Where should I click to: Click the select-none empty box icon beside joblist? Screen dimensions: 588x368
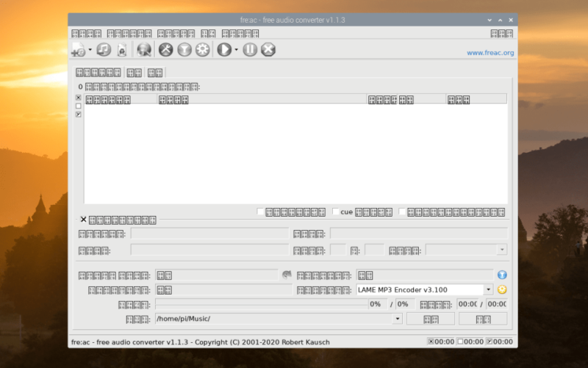coord(79,106)
